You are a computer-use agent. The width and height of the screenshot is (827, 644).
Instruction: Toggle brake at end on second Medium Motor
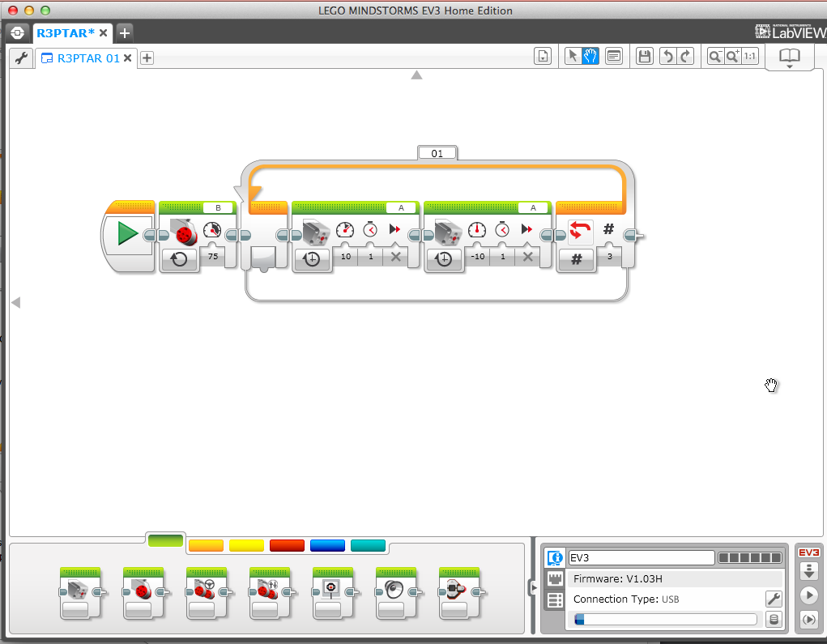tap(527, 256)
